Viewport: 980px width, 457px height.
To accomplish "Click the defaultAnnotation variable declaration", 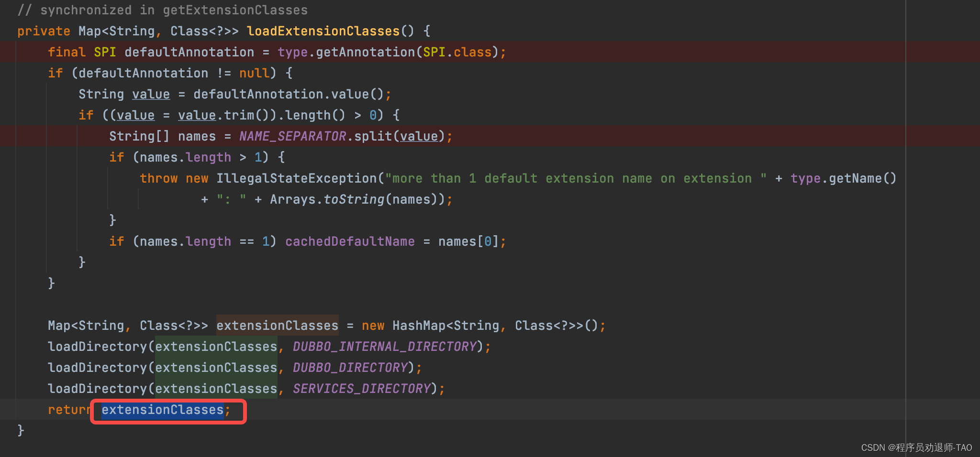I will 189,52.
